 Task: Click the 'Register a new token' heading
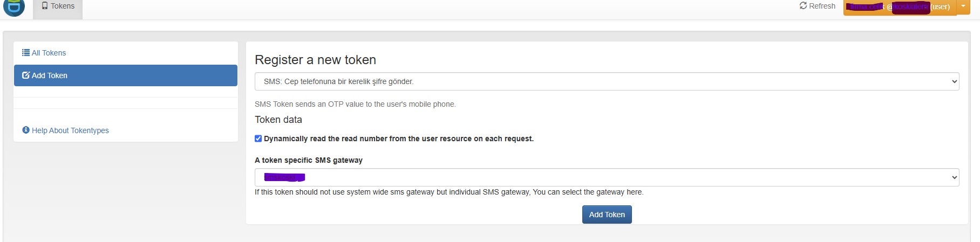pyautogui.click(x=315, y=60)
